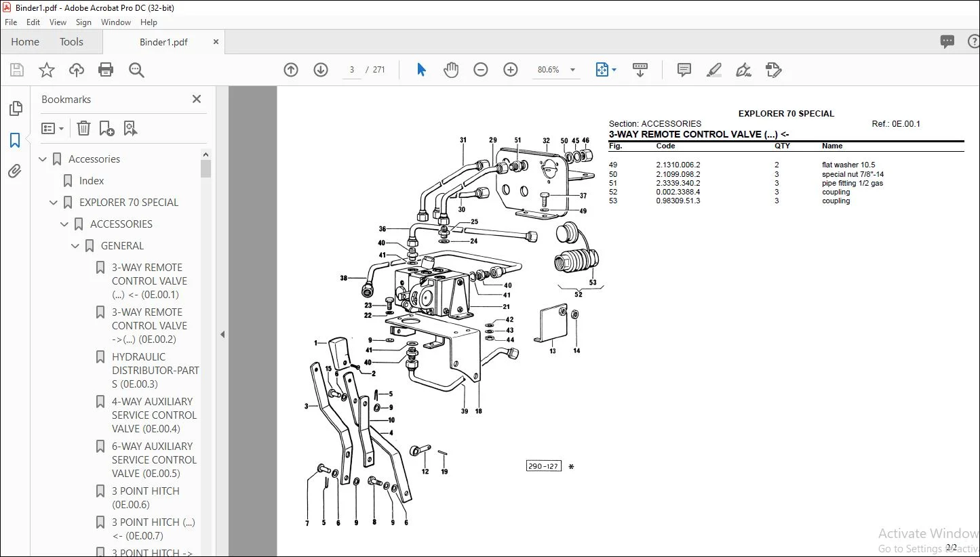The width and height of the screenshot is (980, 557).
Task: Open 3 POINT HITCH (0E.00.6) bookmark
Action: 145,498
